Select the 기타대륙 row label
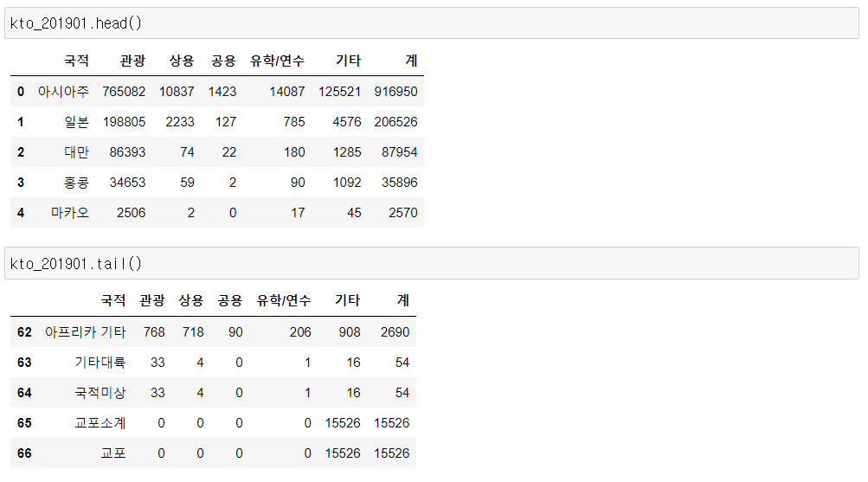The image size is (868, 482). [100, 363]
